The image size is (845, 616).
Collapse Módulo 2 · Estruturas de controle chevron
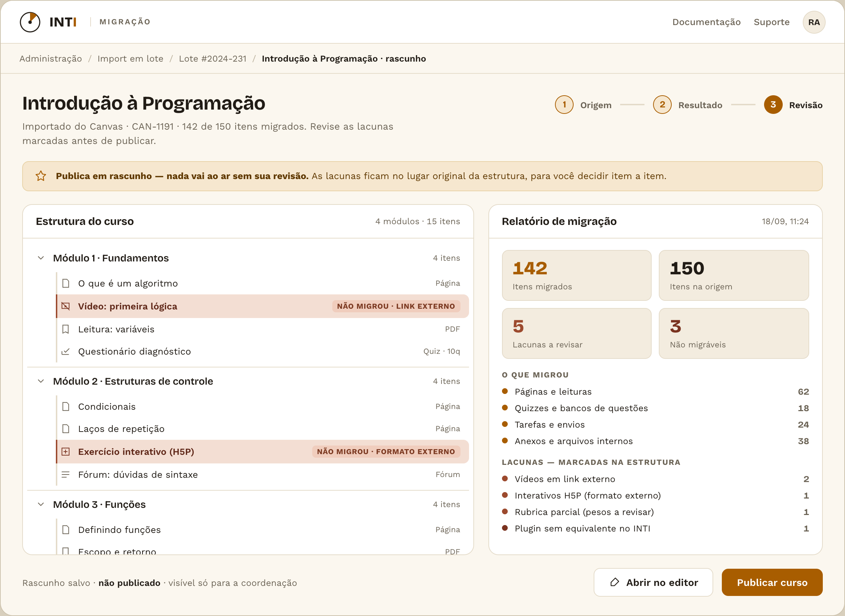pos(41,381)
